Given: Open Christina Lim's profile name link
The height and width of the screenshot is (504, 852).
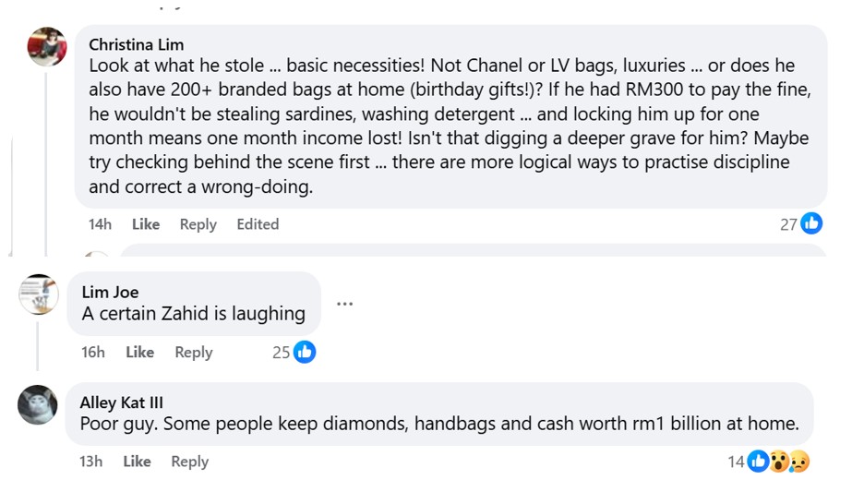Looking at the screenshot, I should pyautogui.click(x=136, y=44).
